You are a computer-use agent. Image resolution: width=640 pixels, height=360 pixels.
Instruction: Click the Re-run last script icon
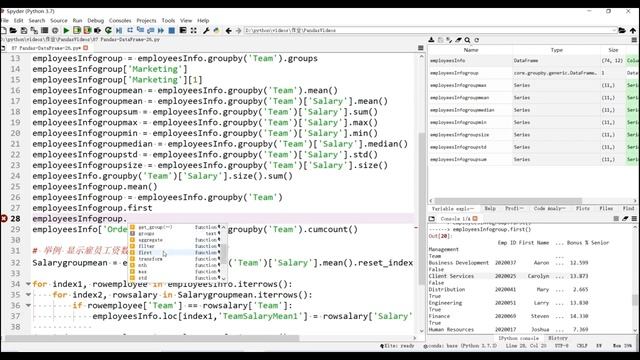(109, 30)
